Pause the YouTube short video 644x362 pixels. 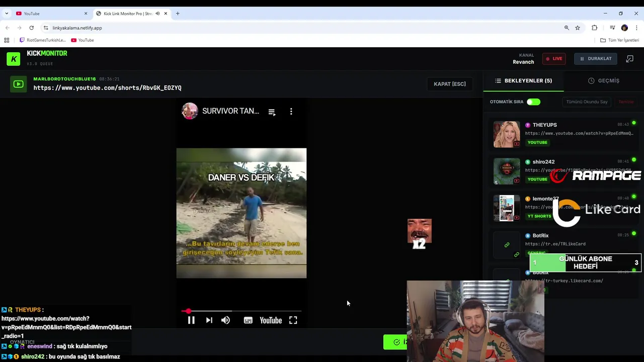click(191, 320)
